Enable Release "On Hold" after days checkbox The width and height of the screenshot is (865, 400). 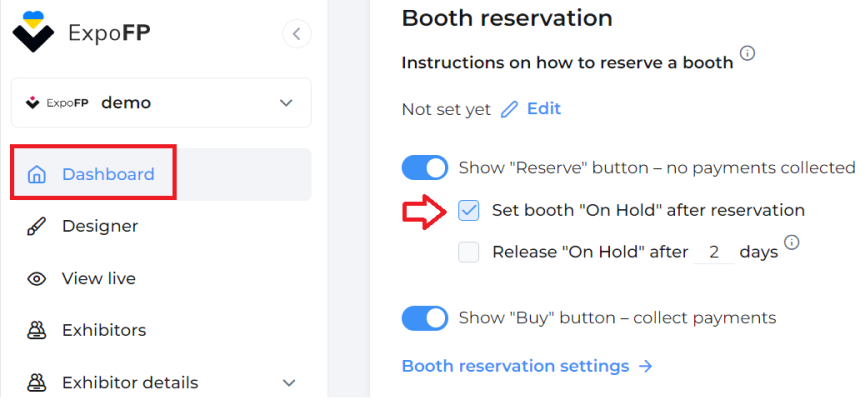tap(468, 252)
